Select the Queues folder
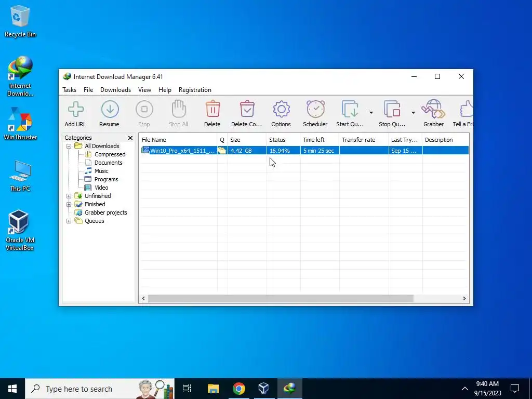 point(95,221)
